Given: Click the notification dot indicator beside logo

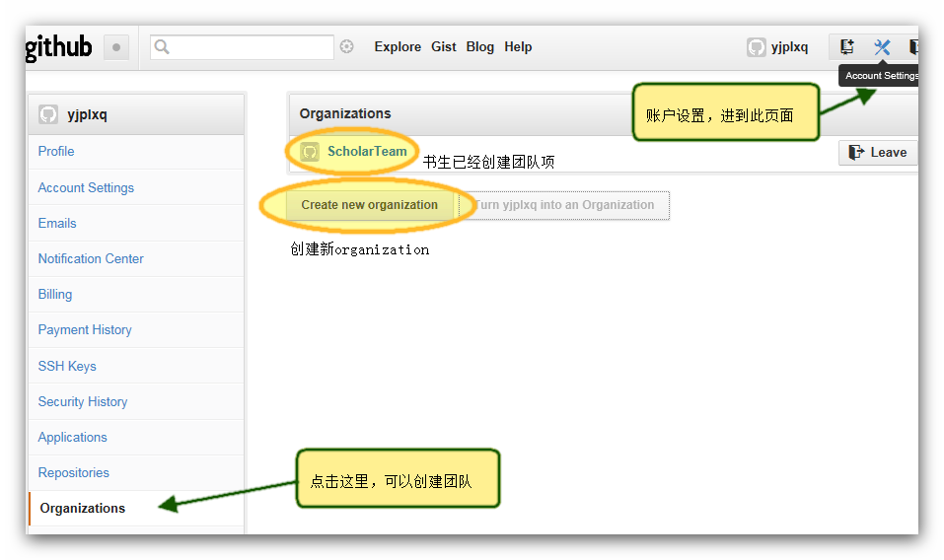Looking at the screenshot, I should [116, 47].
